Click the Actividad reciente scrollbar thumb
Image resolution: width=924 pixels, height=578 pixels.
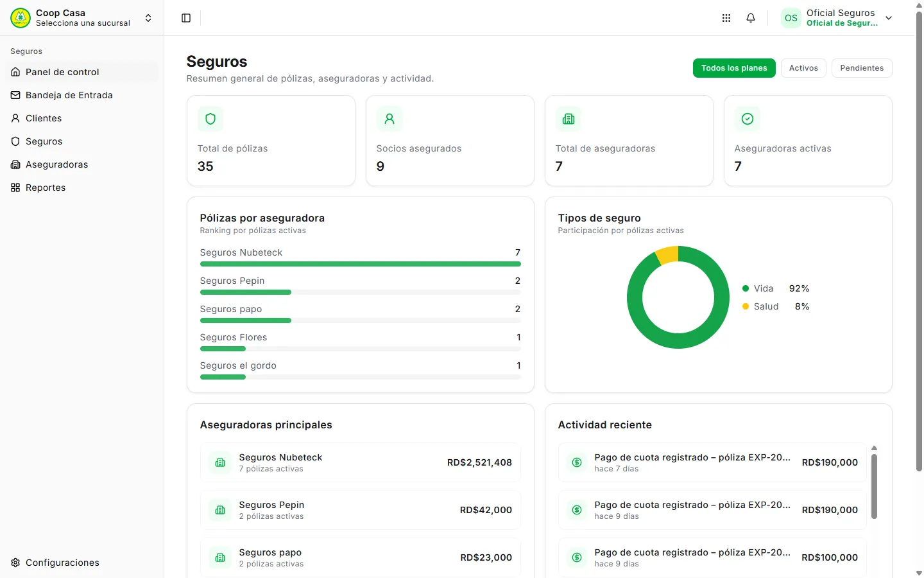[874, 486]
